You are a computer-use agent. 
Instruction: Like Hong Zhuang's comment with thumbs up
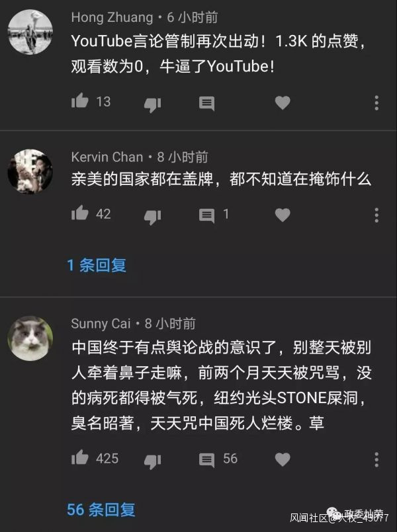(x=80, y=100)
